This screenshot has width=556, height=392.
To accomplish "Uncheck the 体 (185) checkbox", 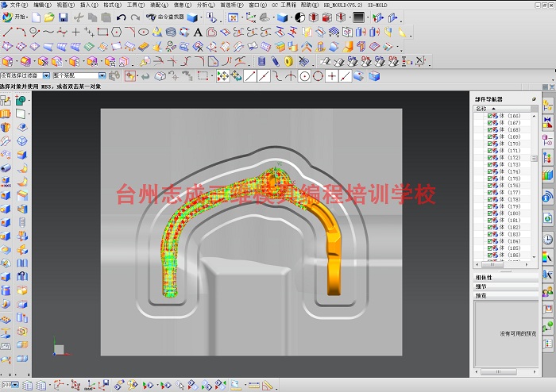I will (489, 248).
